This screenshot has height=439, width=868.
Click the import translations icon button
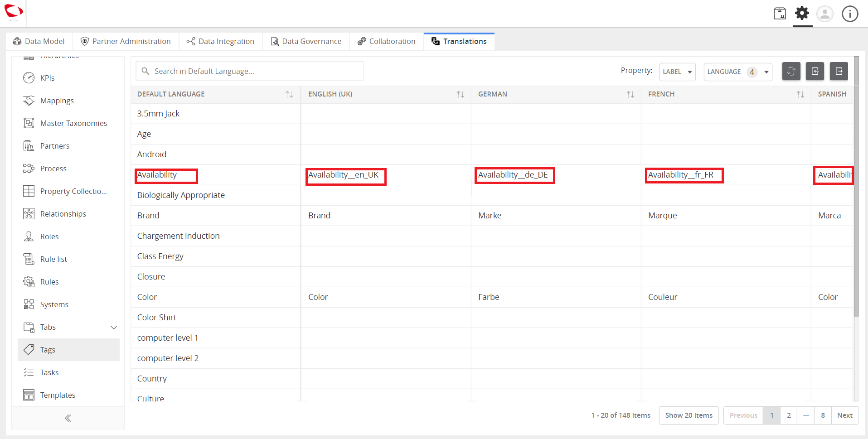coord(815,71)
